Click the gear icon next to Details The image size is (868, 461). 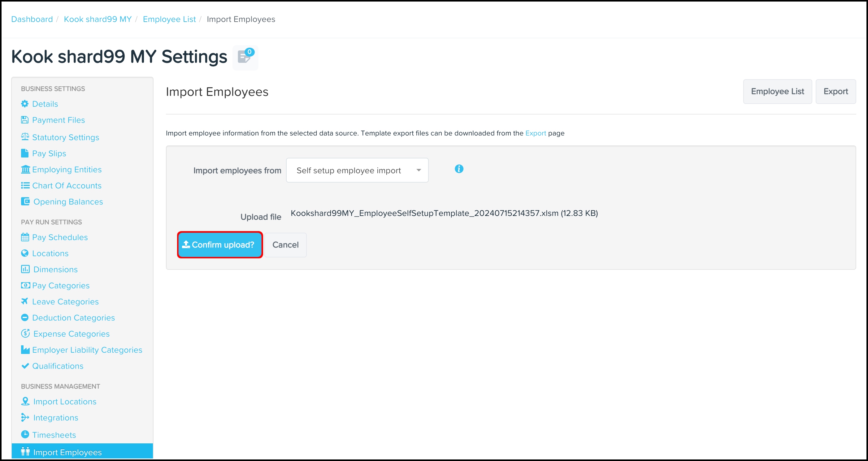24,104
